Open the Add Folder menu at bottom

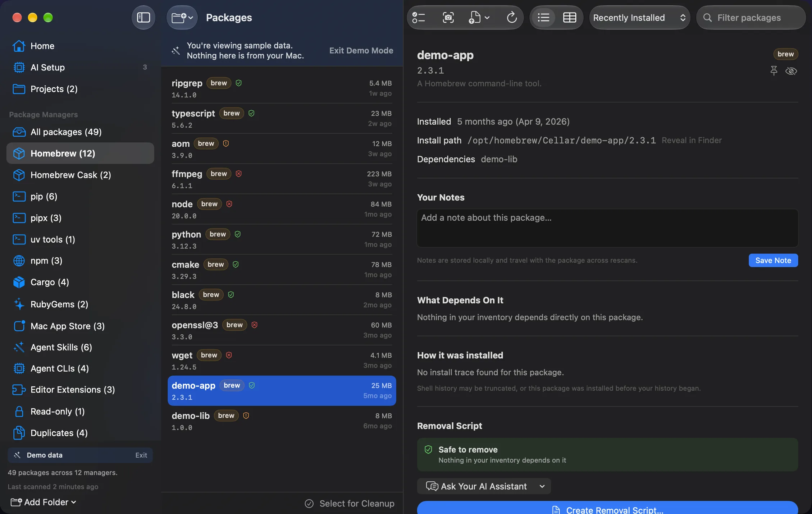point(44,502)
